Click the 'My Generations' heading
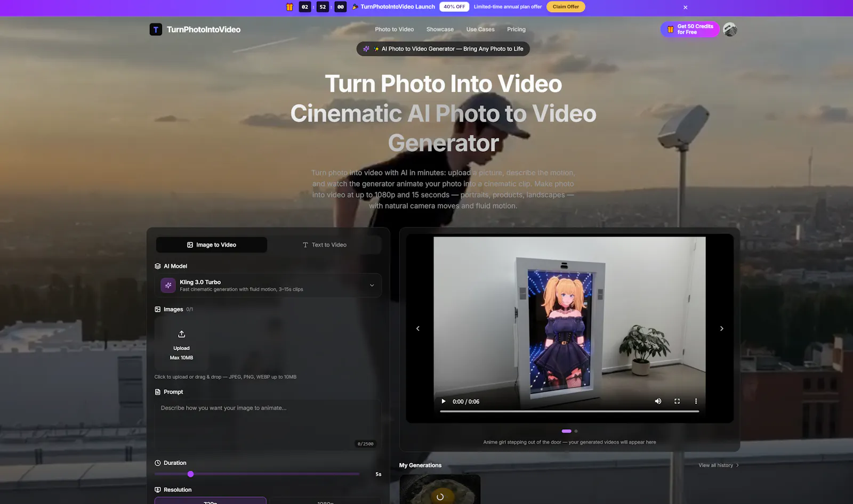Image resolution: width=853 pixels, height=504 pixels. click(x=420, y=465)
